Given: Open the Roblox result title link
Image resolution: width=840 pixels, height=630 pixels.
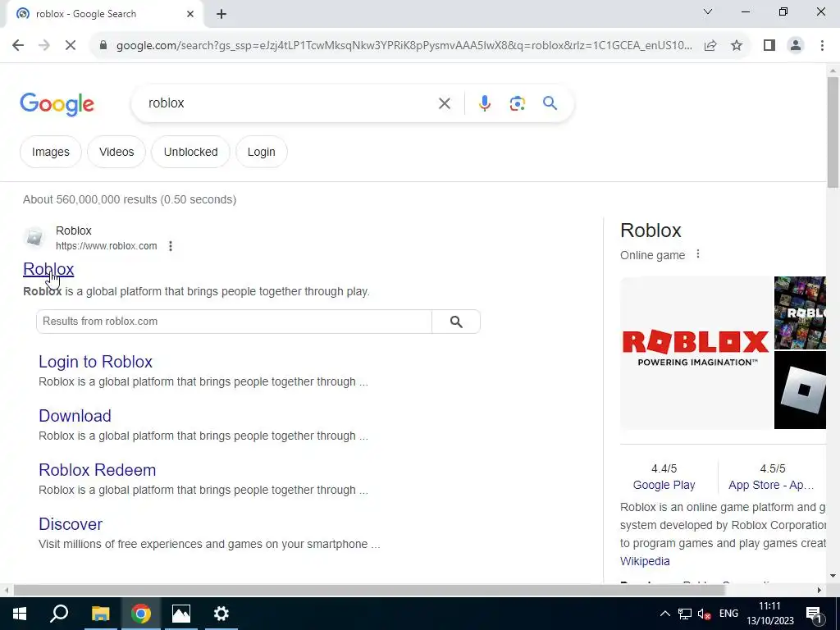Looking at the screenshot, I should click(x=48, y=269).
